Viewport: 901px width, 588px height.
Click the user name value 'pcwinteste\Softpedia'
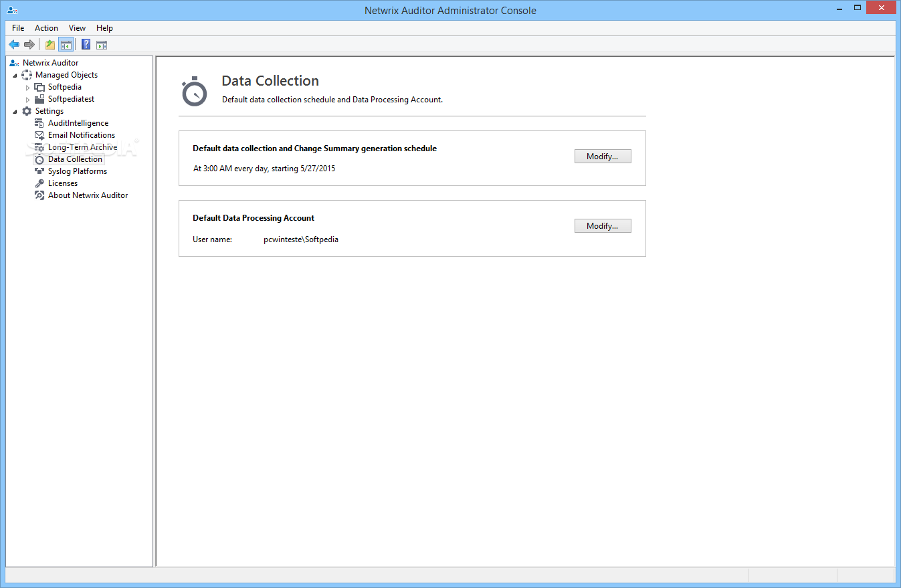coord(301,239)
